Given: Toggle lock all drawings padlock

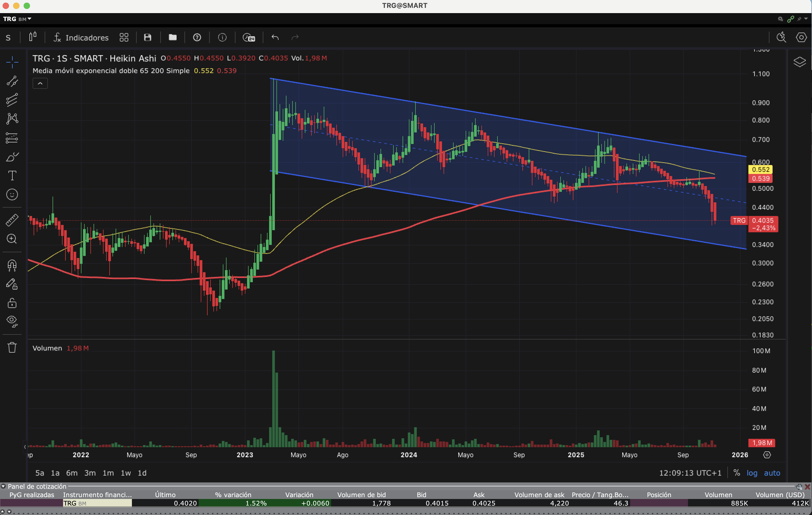Looking at the screenshot, I should 12,303.
